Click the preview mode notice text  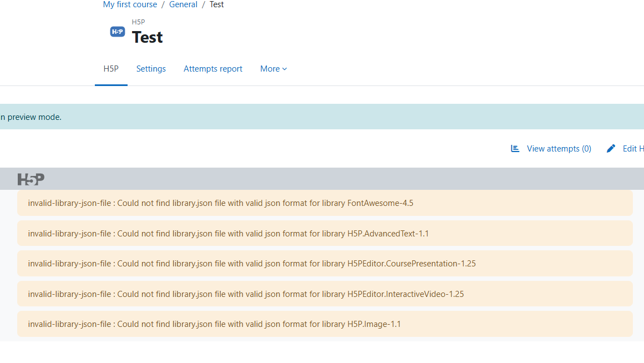coord(31,117)
